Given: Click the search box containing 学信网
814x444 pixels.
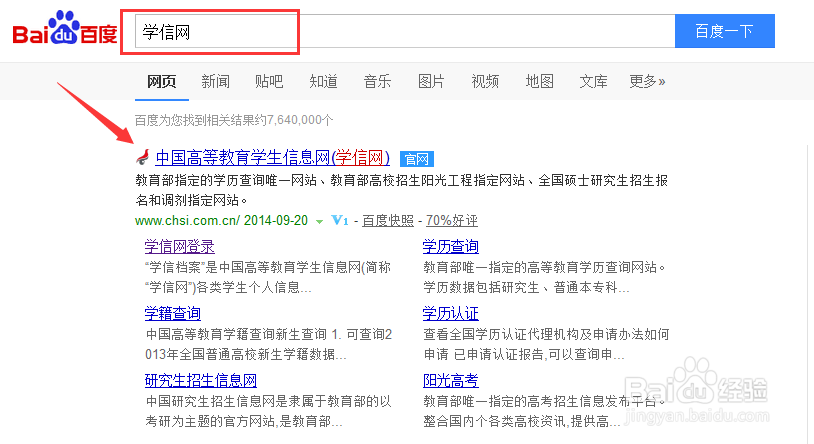Looking at the screenshot, I should [405, 32].
